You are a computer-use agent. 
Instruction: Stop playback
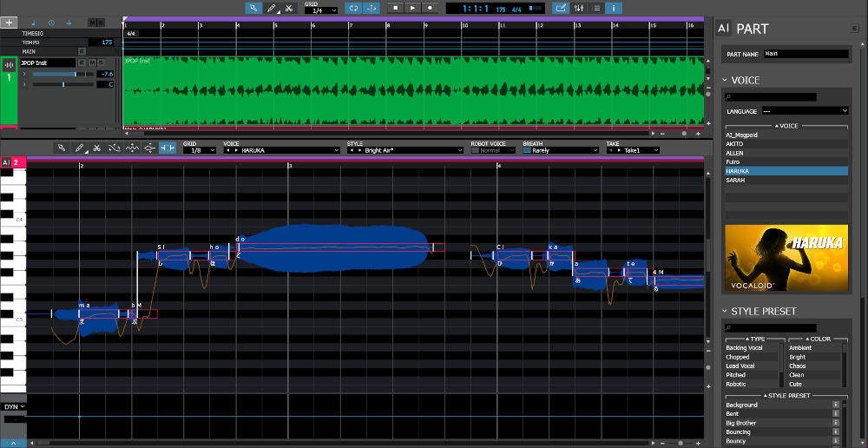click(395, 9)
